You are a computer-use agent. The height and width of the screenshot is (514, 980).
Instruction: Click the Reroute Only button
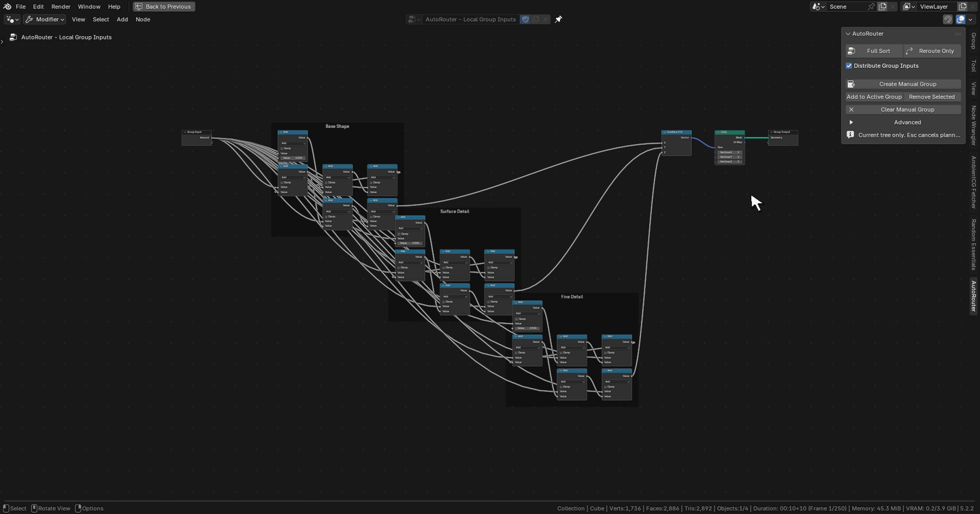[932, 51]
